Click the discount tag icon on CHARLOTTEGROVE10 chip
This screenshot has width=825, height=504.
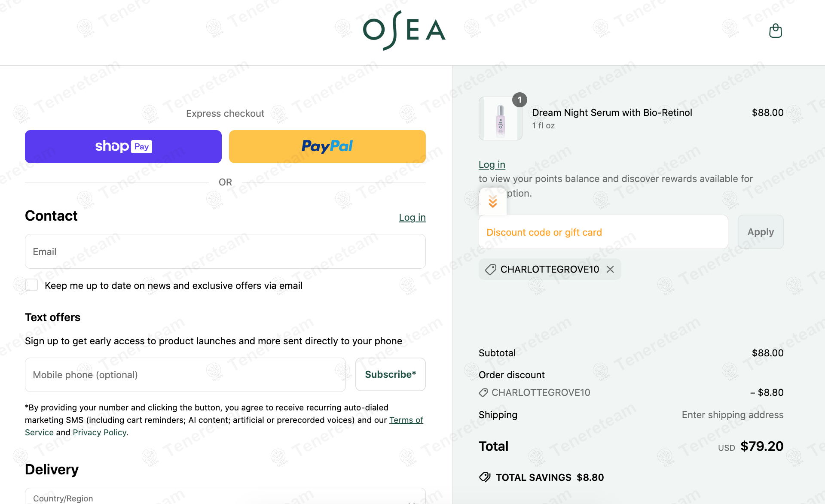point(490,270)
